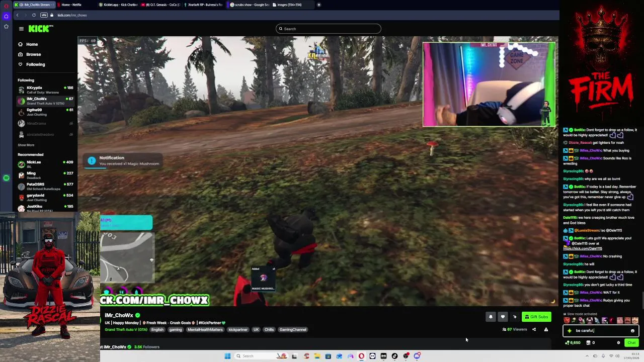Select the gaming tag
Image resolution: width=644 pixels, height=362 pixels.
click(176, 330)
